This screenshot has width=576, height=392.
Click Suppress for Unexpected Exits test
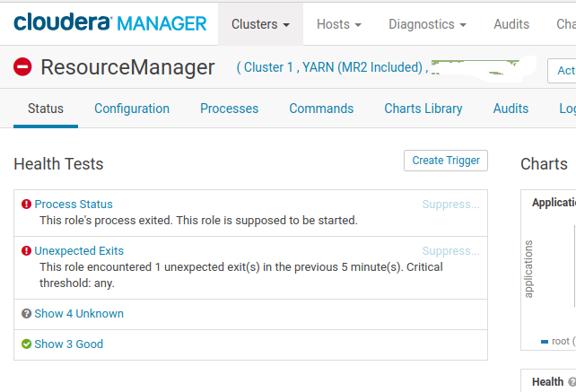pos(450,251)
